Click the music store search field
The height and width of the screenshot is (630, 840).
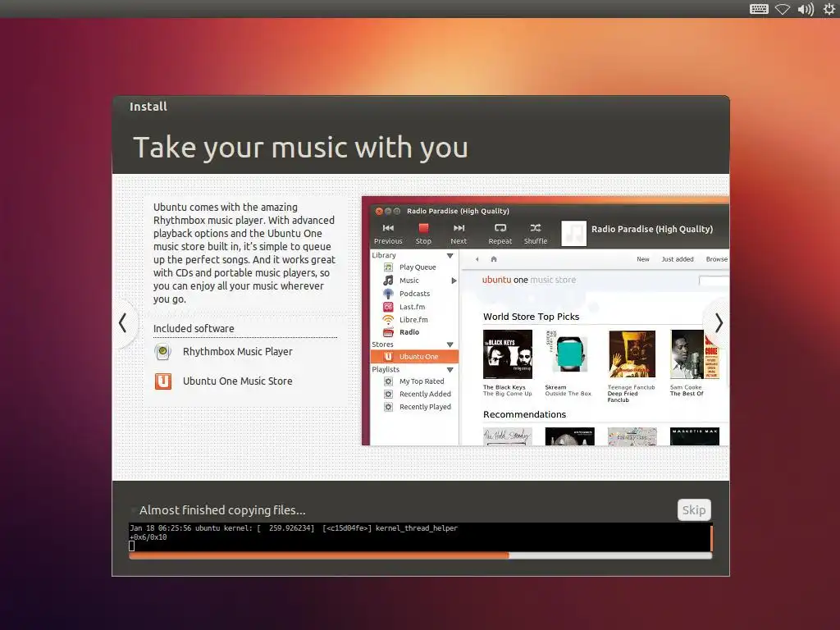(714, 281)
